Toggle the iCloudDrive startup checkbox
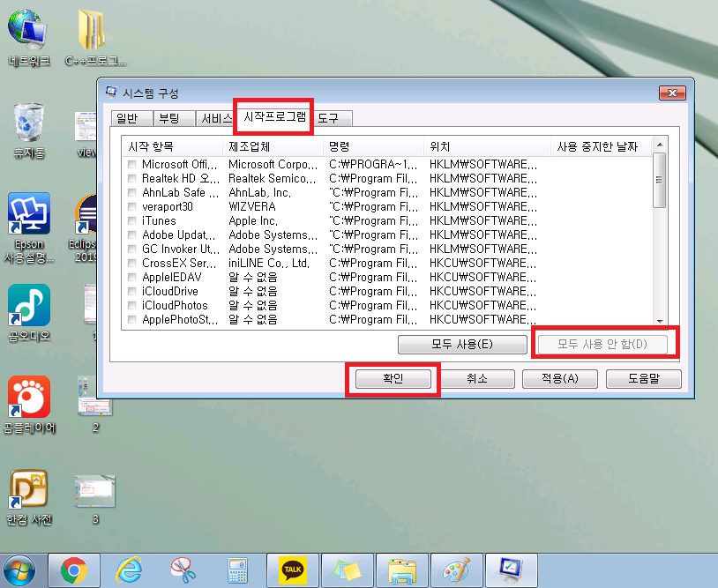Screen dimensions: 718x588 click(x=132, y=292)
